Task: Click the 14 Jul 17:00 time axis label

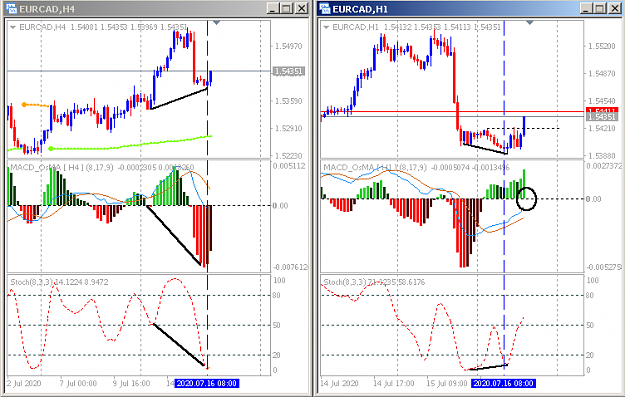Action: point(393,383)
